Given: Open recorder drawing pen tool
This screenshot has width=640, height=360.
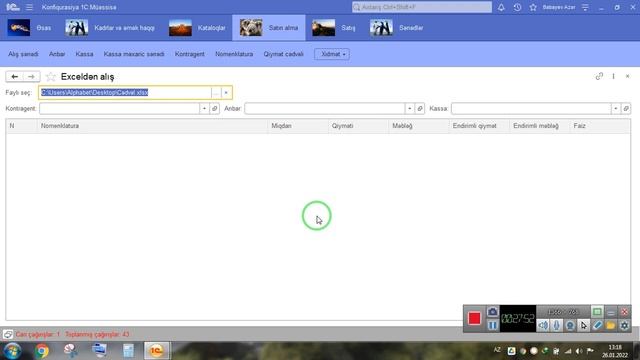Looking at the screenshot, I should tap(597, 325).
